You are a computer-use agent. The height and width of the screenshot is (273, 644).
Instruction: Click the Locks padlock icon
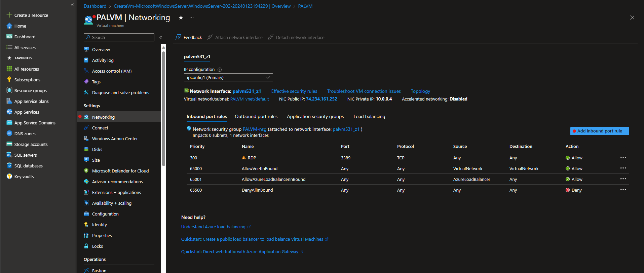click(86, 246)
